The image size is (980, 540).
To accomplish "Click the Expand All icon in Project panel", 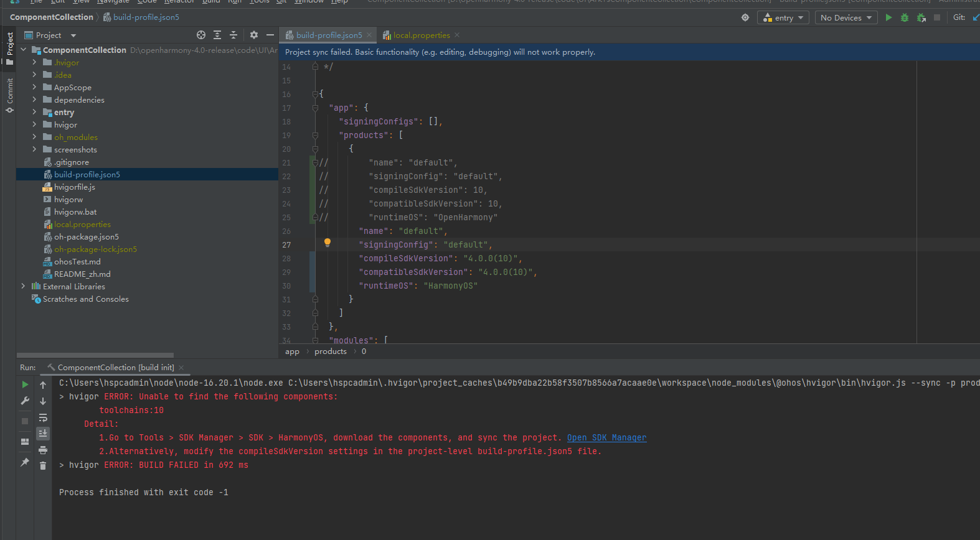I will [217, 35].
